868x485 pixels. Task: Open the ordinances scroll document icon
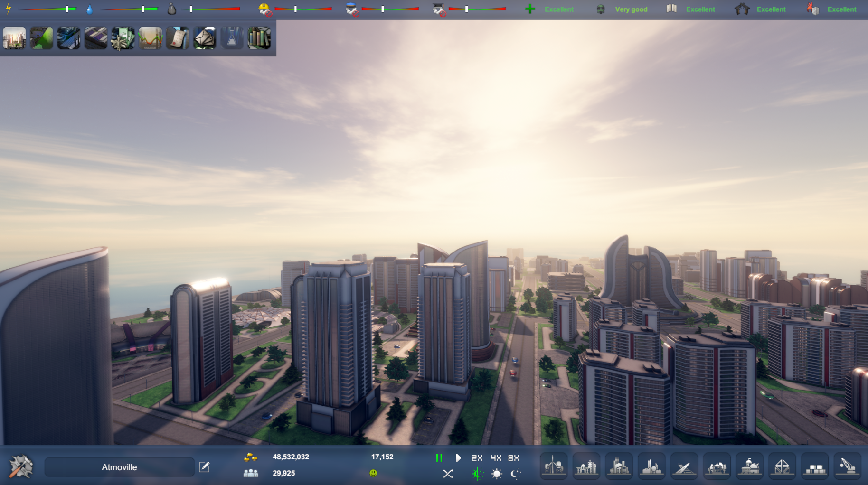pos(178,38)
